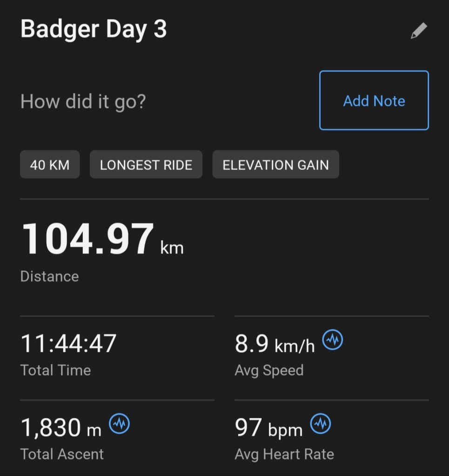Tap the 97 bpm heart rate value
Screen dimensions: 449x476
[268, 428]
